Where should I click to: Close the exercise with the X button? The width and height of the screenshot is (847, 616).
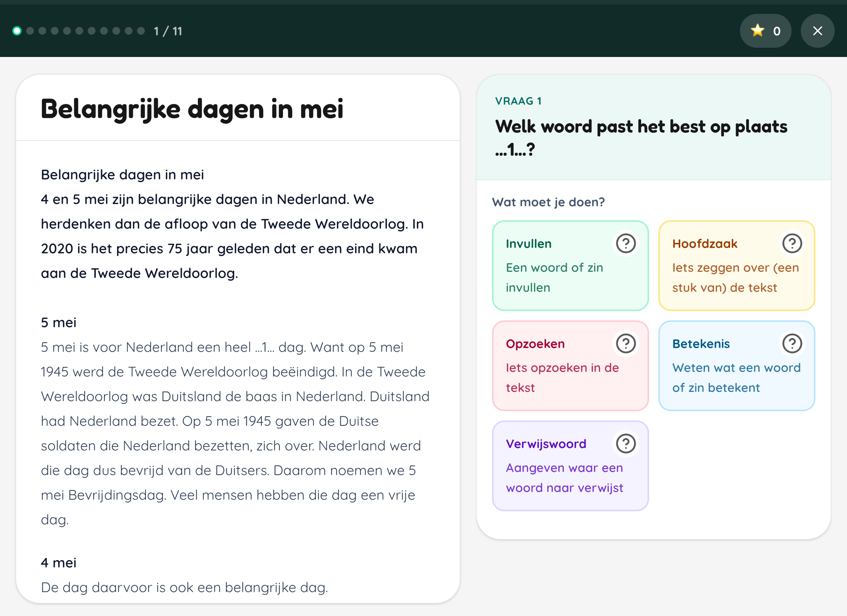pos(817,31)
